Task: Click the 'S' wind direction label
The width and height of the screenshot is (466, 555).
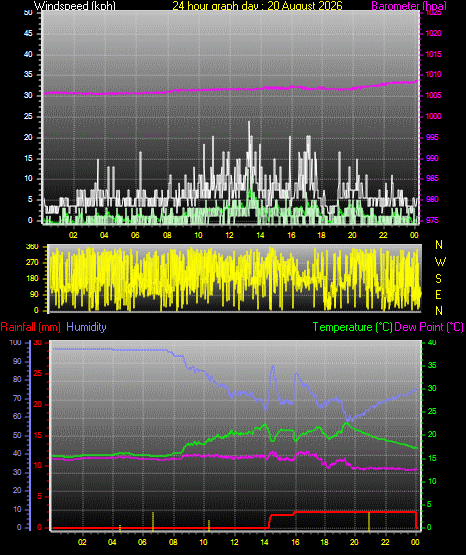Action: tap(438, 279)
